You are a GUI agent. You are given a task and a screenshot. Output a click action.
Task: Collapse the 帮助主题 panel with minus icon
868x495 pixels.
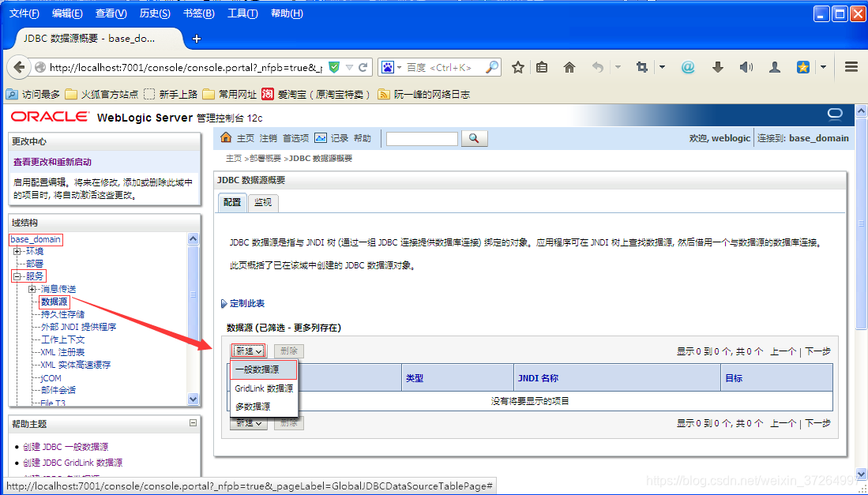pos(194,423)
